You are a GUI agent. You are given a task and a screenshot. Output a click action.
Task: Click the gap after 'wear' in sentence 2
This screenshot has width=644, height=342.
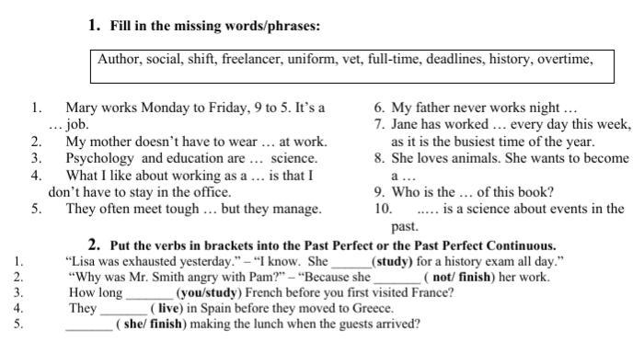[268, 142]
